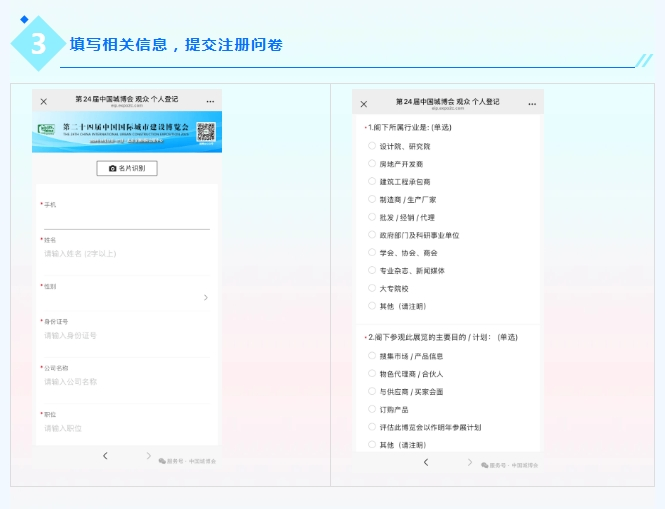
Task: Click the 服务号 中国城博会 link on left phone
Action: [x=187, y=461]
